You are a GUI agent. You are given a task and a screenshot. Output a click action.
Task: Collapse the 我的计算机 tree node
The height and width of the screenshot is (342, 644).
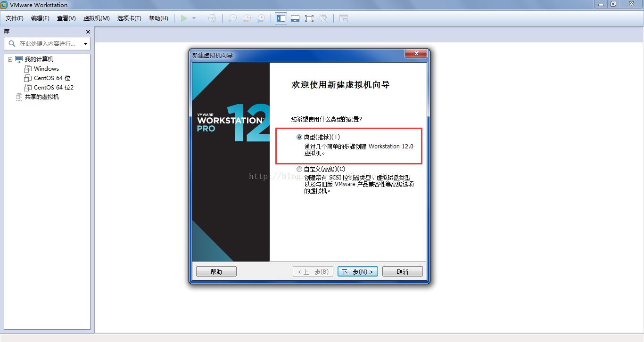[10, 59]
